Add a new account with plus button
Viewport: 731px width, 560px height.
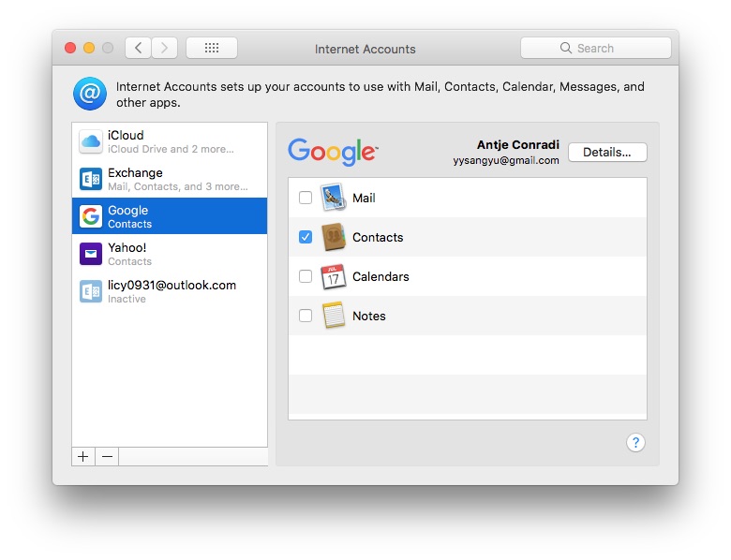point(83,456)
